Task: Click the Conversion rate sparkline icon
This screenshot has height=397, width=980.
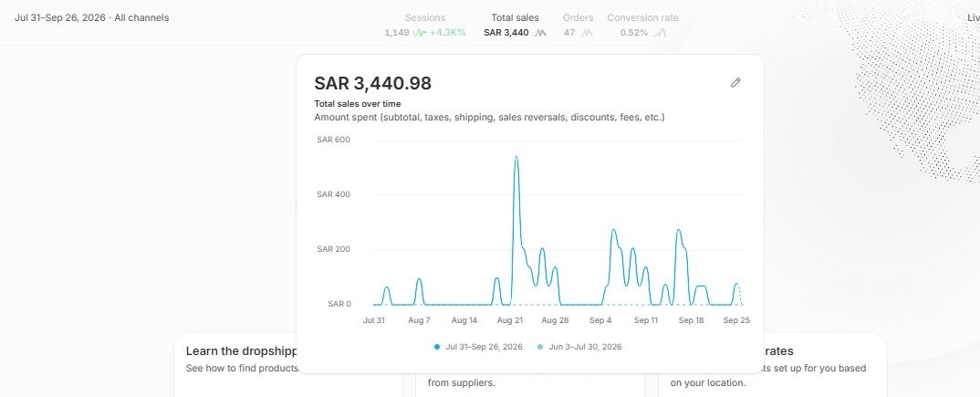Action: tap(660, 33)
